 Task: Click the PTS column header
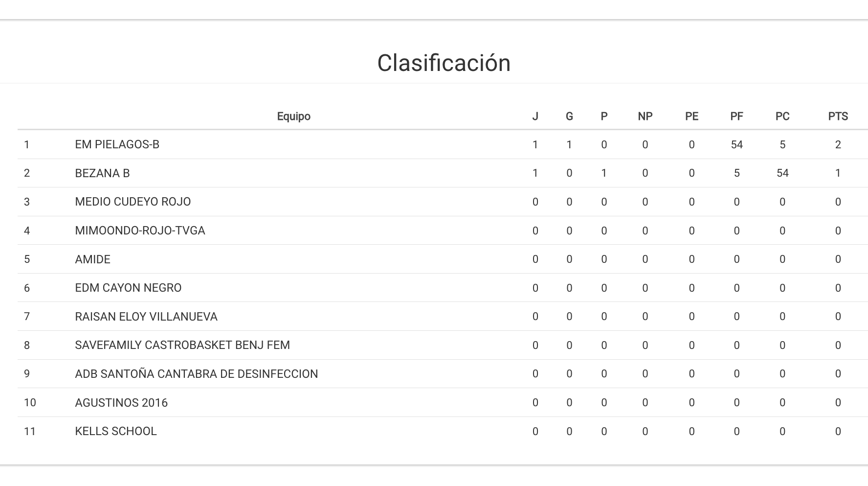(838, 116)
